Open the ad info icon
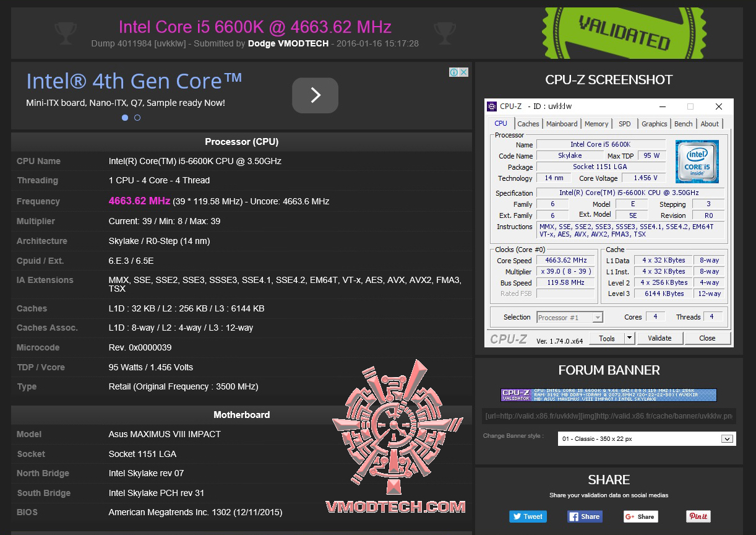This screenshot has height=535, width=756. (453, 72)
